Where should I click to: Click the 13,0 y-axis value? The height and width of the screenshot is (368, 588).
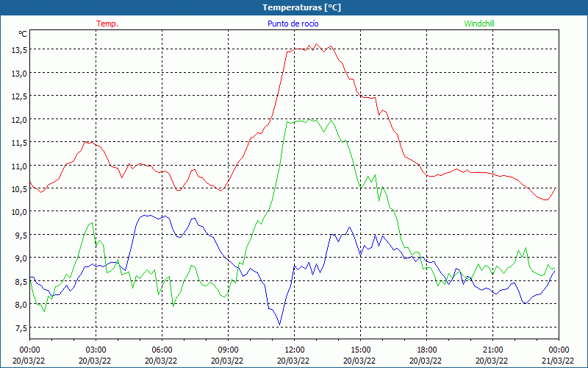coord(19,74)
